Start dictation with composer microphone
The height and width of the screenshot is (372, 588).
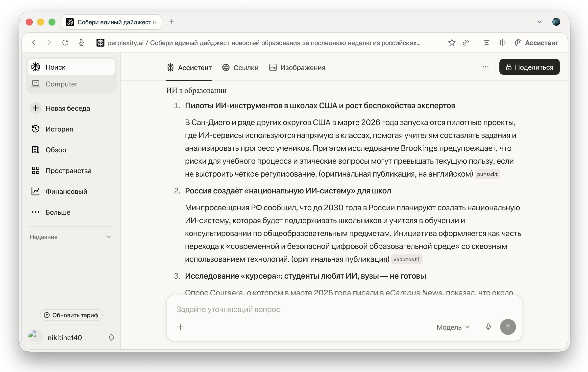[x=488, y=327]
